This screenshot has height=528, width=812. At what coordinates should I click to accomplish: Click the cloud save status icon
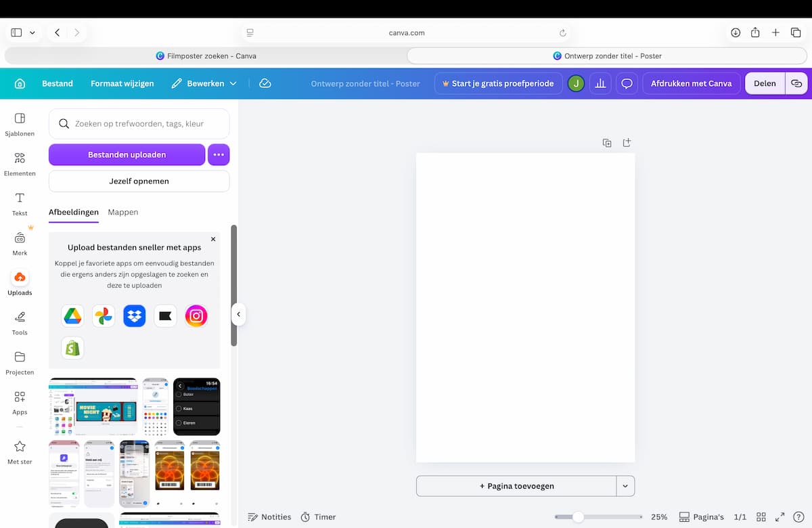tap(265, 83)
